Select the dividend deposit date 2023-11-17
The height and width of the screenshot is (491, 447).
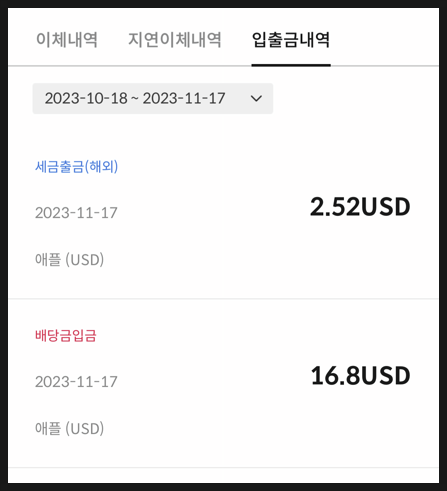tap(76, 382)
